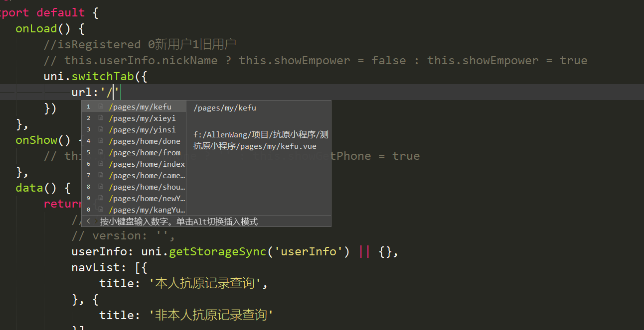Select the /pages/home/newY… suggestion

tap(134, 198)
